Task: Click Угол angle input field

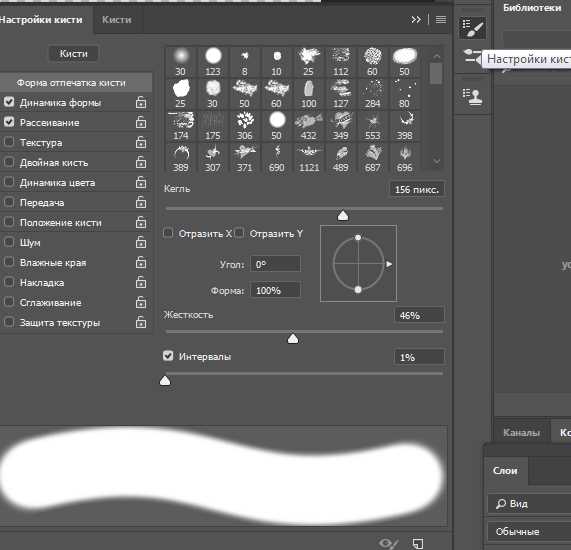Action: [x=276, y=264]
